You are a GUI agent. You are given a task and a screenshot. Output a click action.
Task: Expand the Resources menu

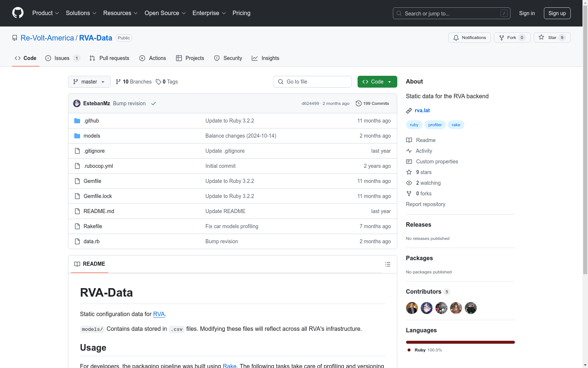[121, 13]
